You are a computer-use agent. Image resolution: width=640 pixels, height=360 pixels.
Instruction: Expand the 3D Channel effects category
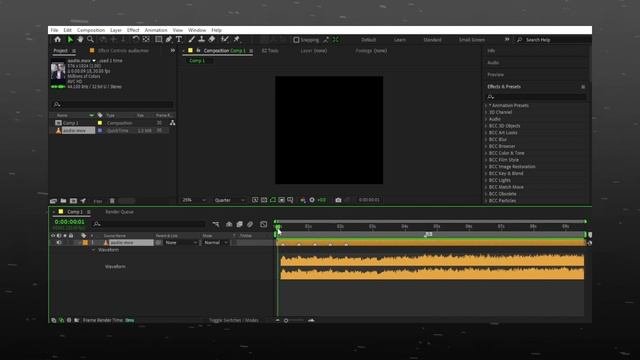point(486,112)
